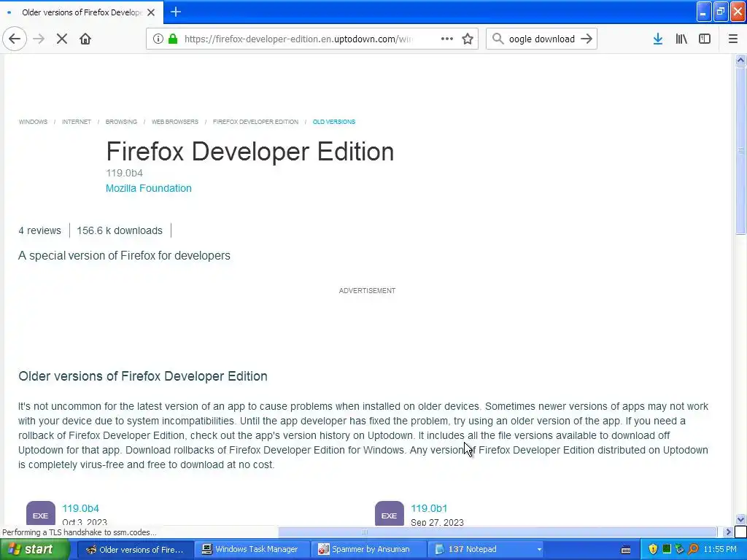Open the WEB BROWSERS breadcrumb link
The image size is (747, 560).
[175, 122]
